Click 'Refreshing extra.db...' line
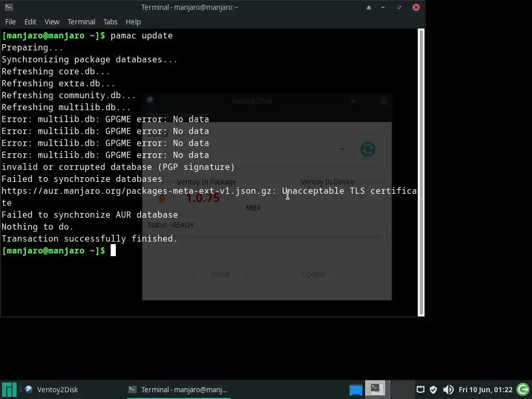532x399 pixels. (58, 84)
